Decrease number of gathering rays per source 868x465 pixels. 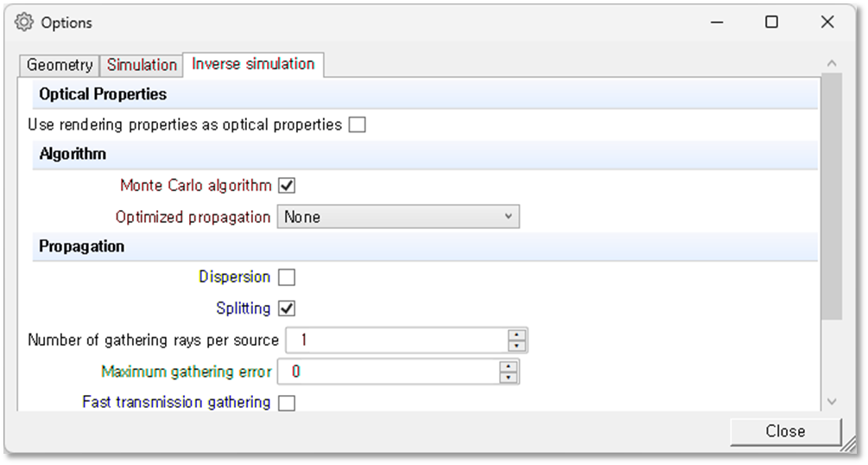[x=517, y=346]
